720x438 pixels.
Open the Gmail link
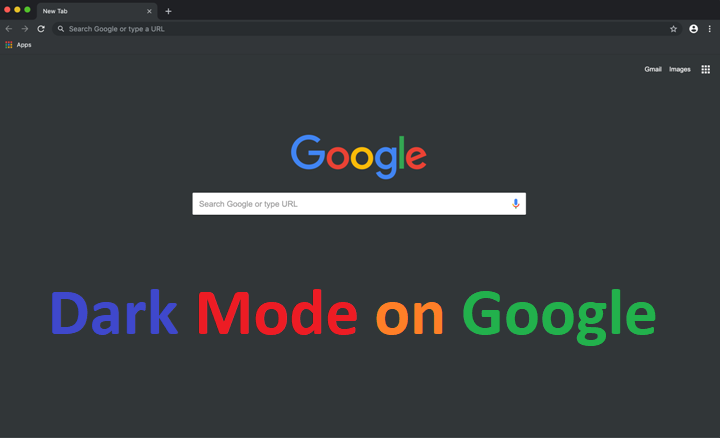pos(653,69)
